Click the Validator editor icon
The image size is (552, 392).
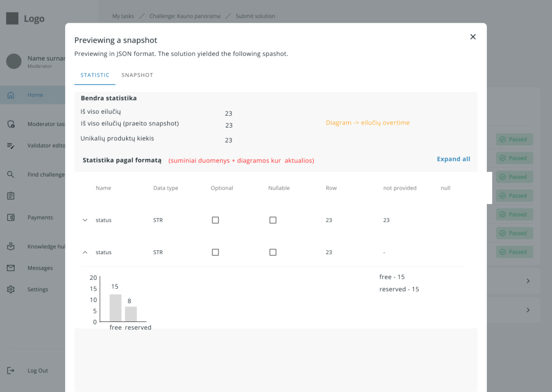(x=11, y=146)
